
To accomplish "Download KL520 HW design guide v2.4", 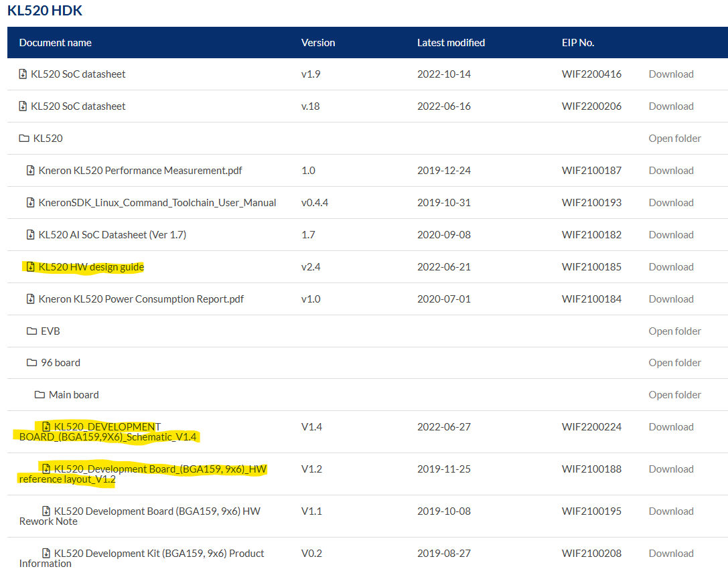I will [671, 266].
